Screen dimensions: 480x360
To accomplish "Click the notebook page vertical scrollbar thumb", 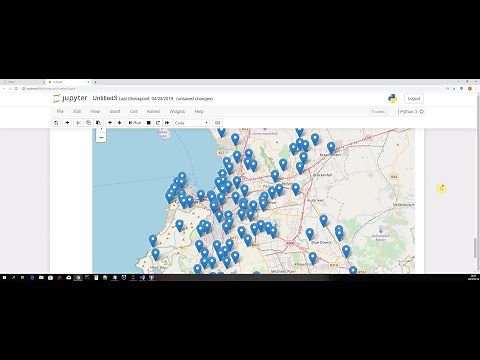I will 475,248.
